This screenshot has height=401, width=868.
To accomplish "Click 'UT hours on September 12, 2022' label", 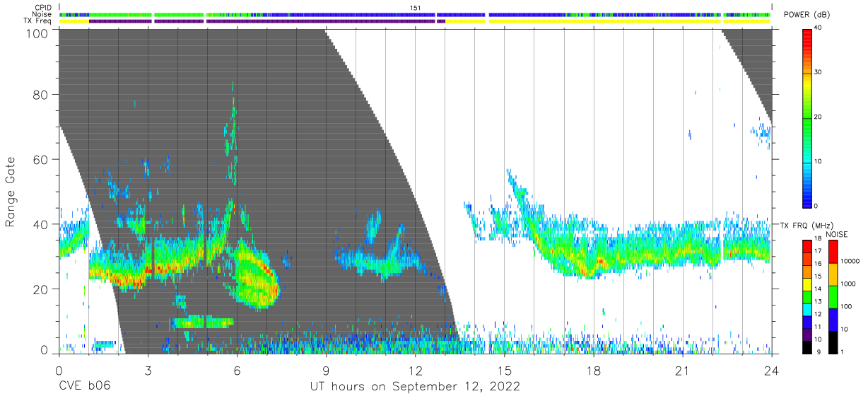I will click(x=415, y=386).
